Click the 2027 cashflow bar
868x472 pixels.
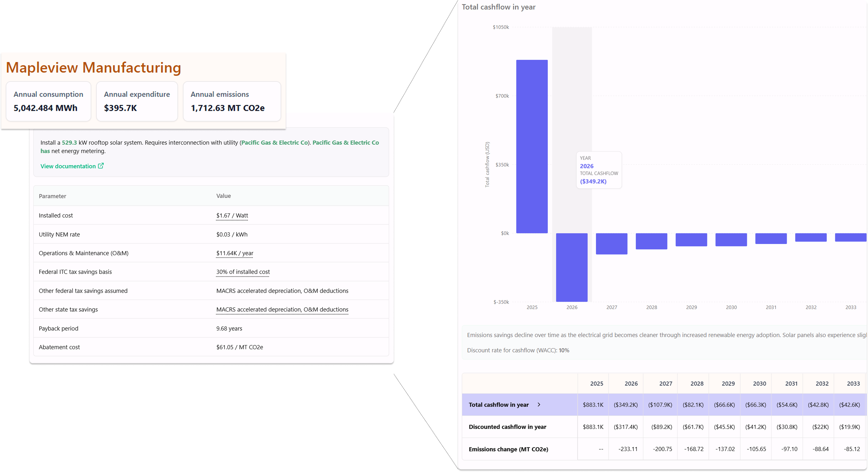611,243
